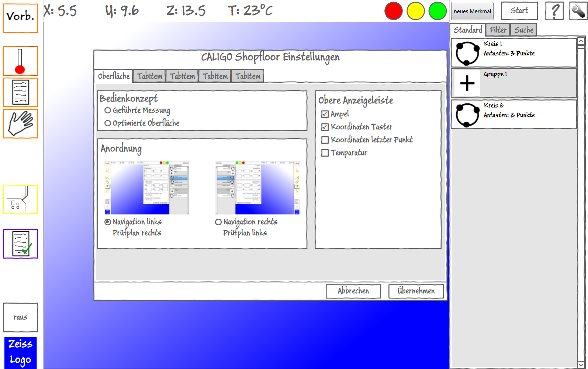Select the hand manual mode icon
The image size is (588, 369).
(21, 124)
